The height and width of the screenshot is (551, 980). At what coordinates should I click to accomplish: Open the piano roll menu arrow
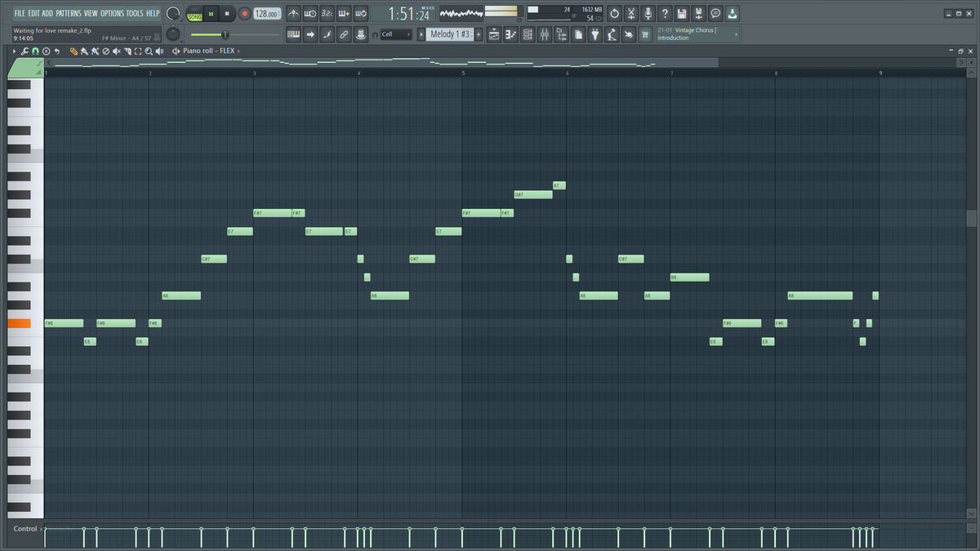pos(14,51)
